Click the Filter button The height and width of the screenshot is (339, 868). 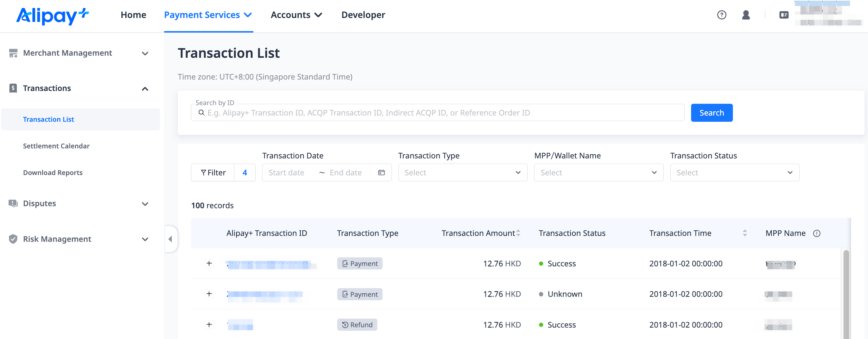point(213,173)
